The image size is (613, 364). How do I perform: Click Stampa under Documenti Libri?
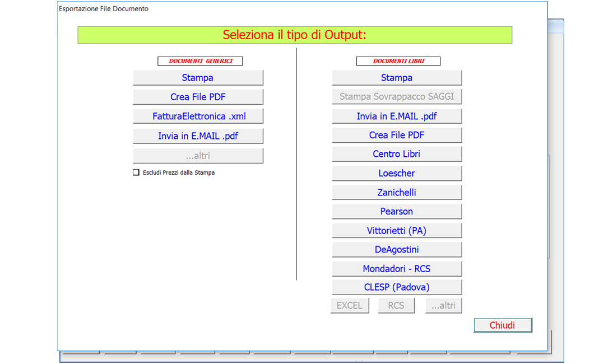[x=397, y=78]
